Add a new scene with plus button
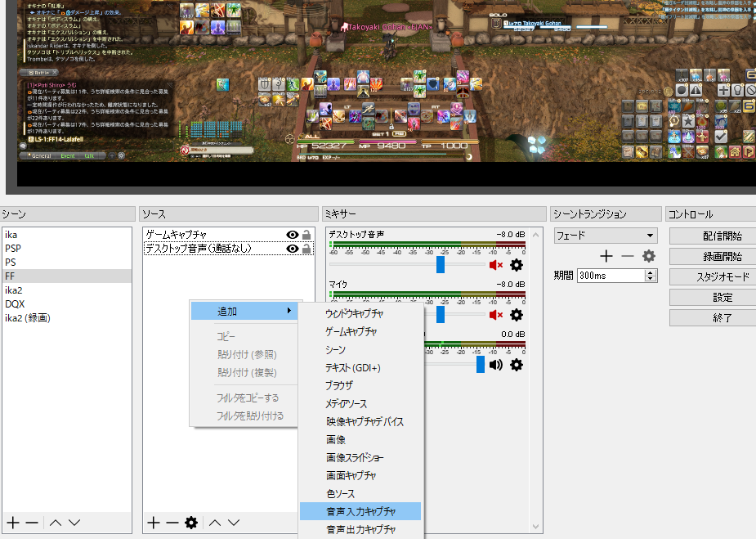 point(13,523)
